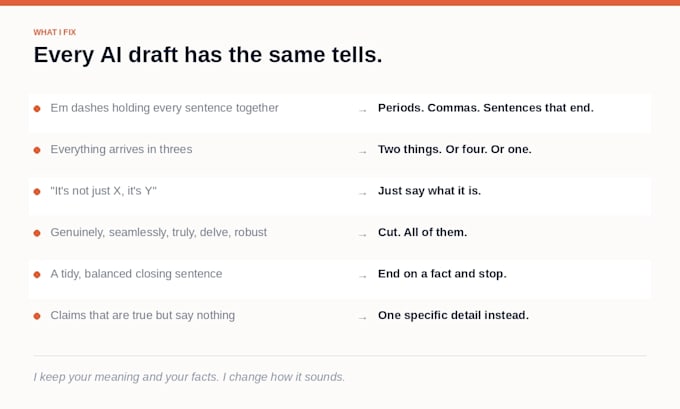Click the bullet beside Genuinely, seamlessly, truly
This screenshot has width=680, height=409.
37,233
